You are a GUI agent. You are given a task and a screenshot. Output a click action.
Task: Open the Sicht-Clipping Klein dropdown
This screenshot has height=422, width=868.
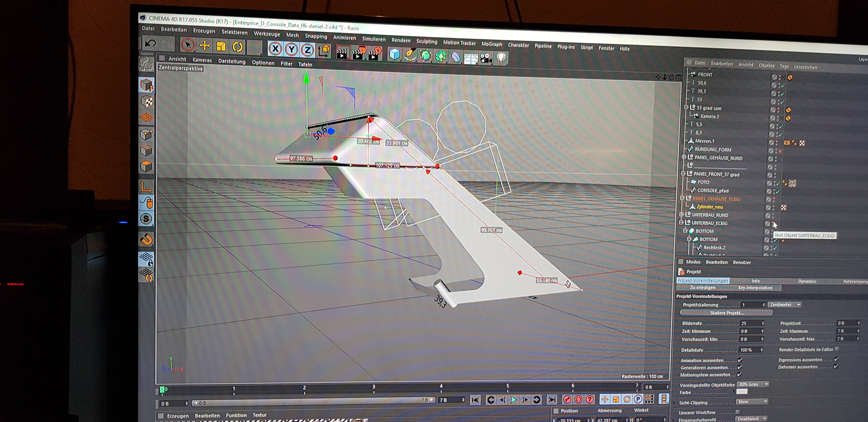752,402
